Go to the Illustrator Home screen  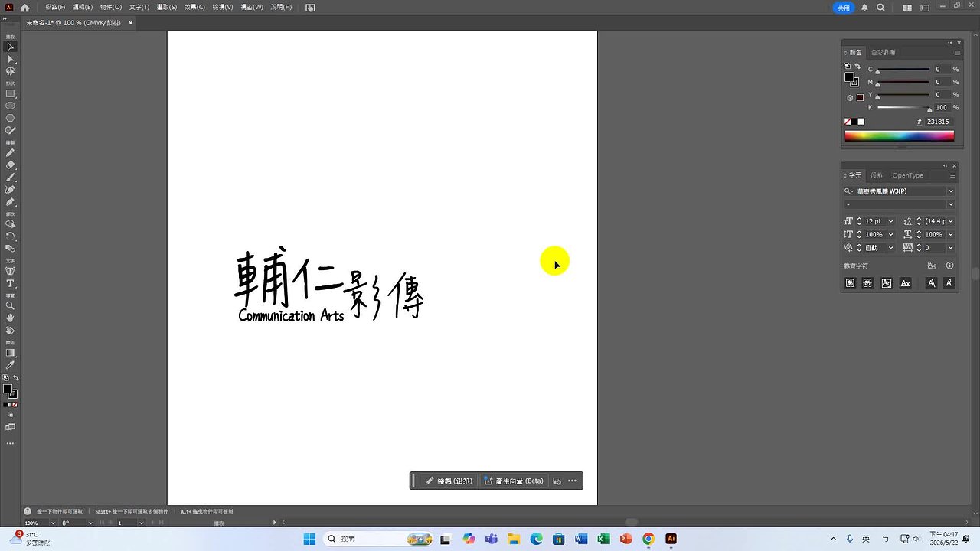click(x=25, y=8)
